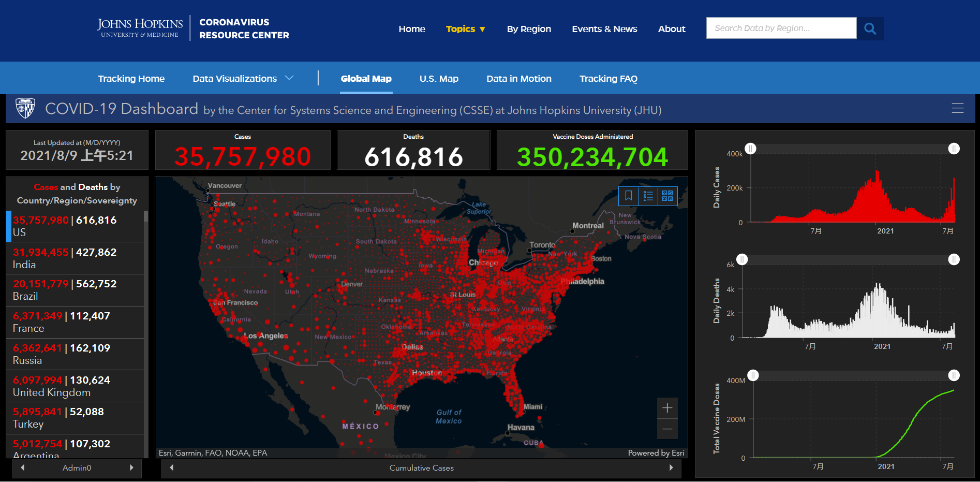Click right handle of Total Vaccine Doses slider

pyautogui.click(x=954, y=375)
